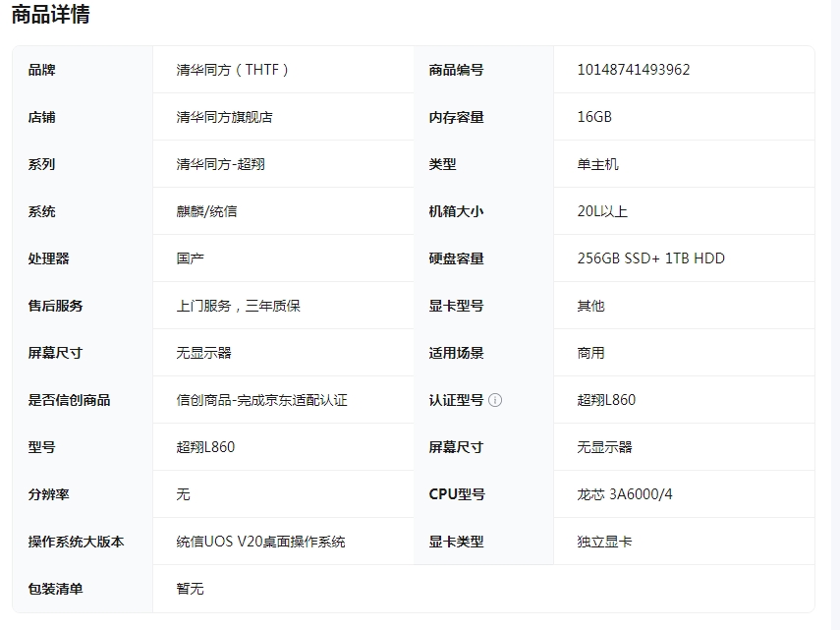Viewport: 840px width, 630px height.
Task: Select the value 256GB SSD+ 1TB HDD
Action: coord(651,258)
